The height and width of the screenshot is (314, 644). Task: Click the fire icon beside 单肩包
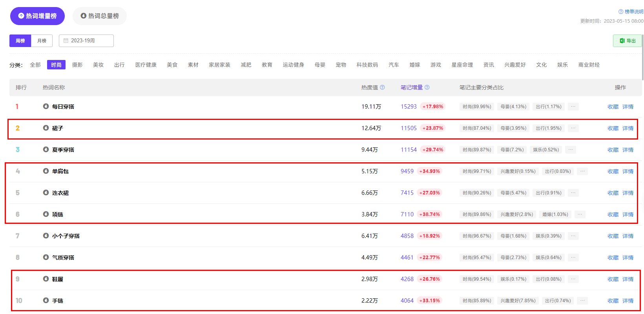(x=46, y=171)
